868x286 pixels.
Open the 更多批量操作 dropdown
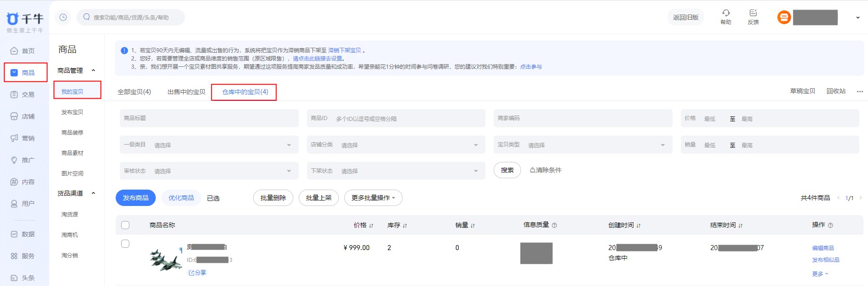click(x=373, y=198)
